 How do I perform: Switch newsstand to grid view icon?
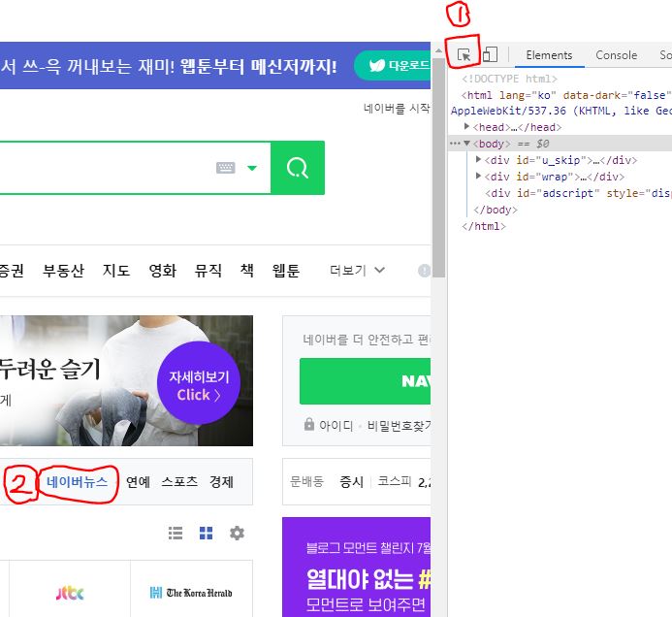click(x=207, y=533)
